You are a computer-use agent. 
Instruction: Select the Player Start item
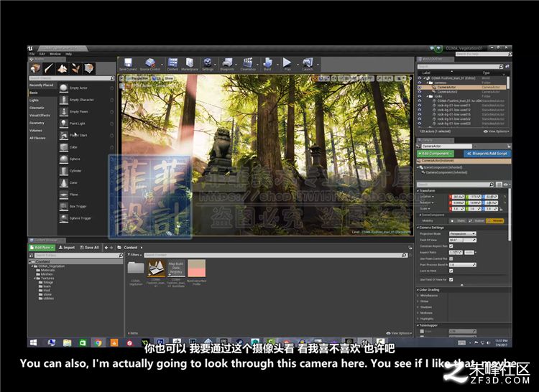click(86, 135)
